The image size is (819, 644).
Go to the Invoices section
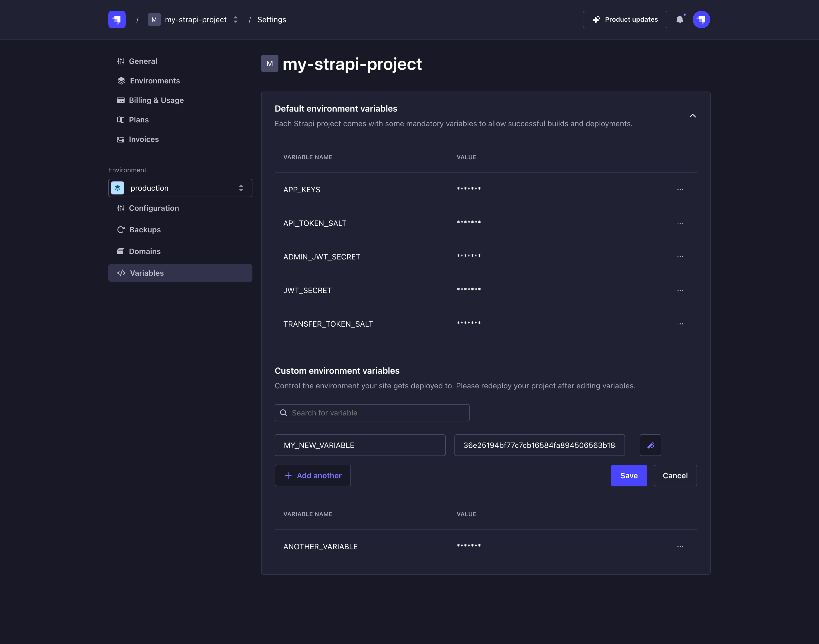coord(144,139)
